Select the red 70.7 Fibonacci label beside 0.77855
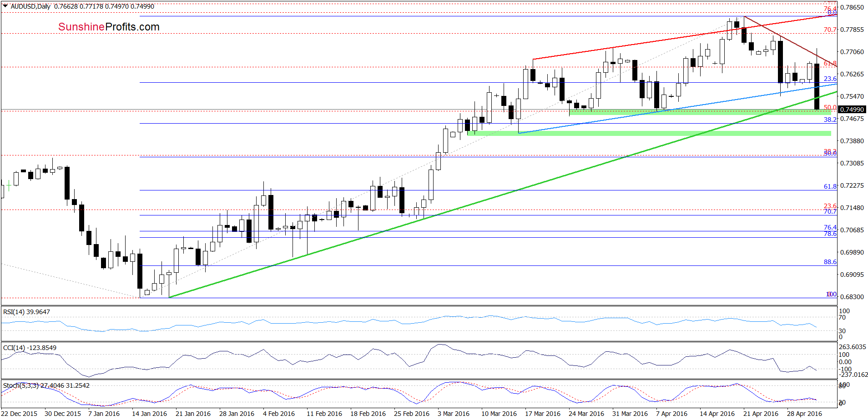The image size is (868, 420). tap(830, 30)
